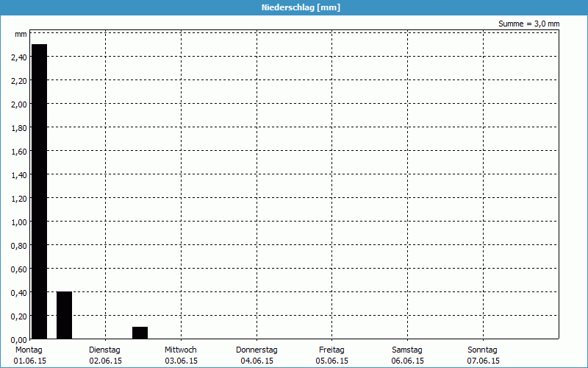
Task: Click the 1,60 y-axis value
Action: tap(19, 152)
